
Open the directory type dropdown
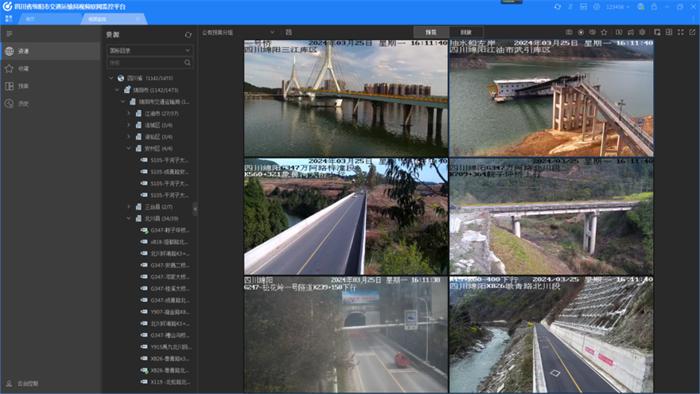[x=150, y=50]
